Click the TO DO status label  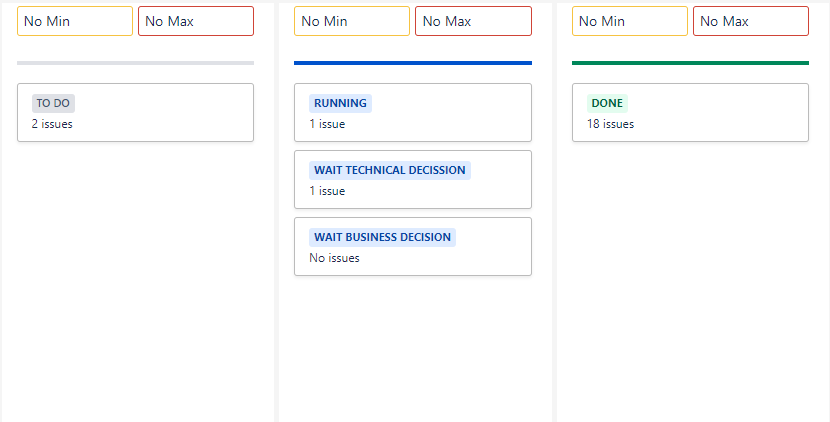click(53, 103)
